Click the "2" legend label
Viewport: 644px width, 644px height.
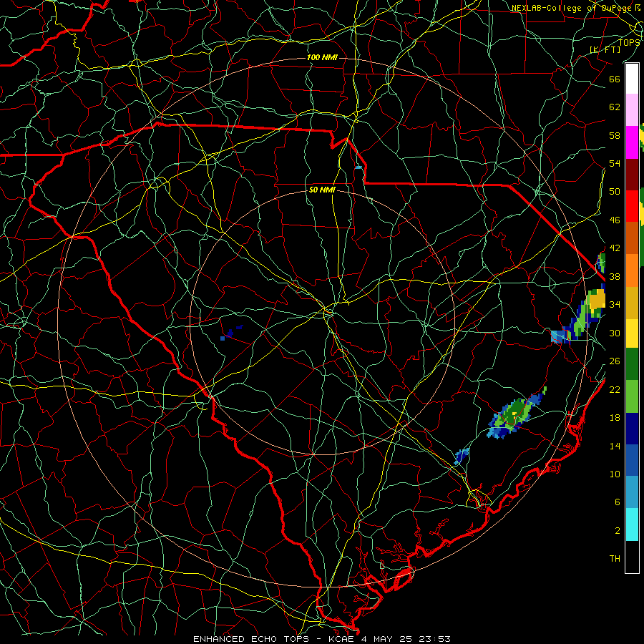point(617,530)
